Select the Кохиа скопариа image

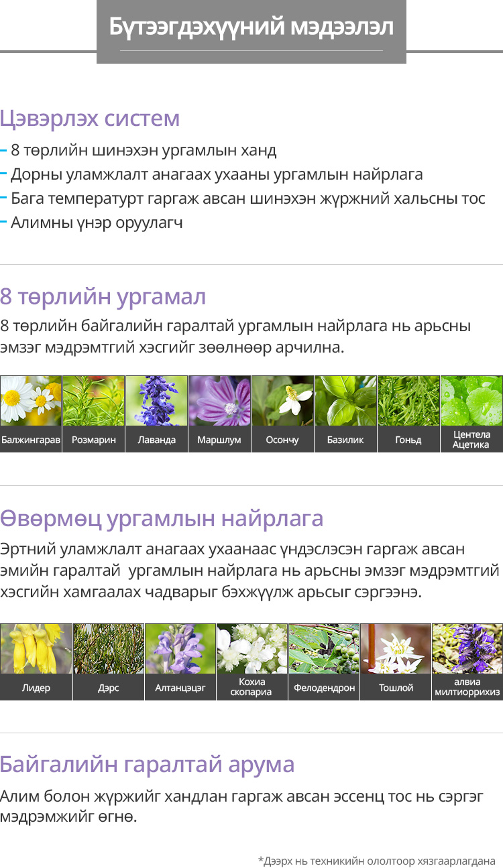click(x=251, y=649)
